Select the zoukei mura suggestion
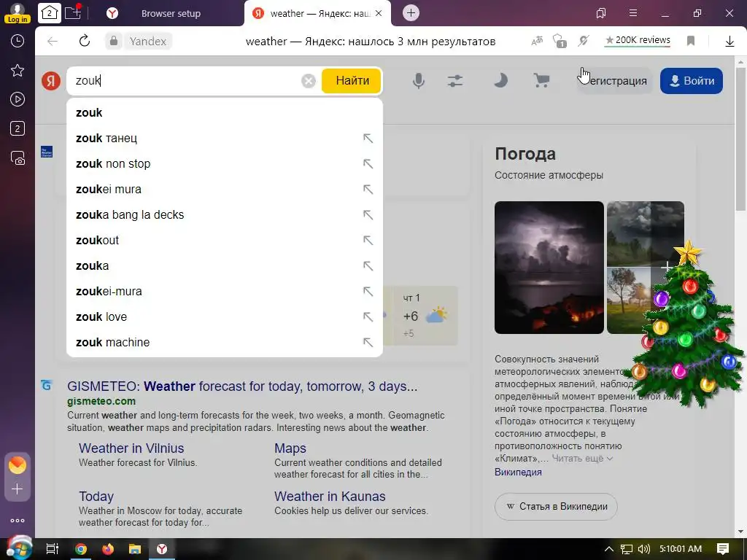This screenshot has height=560, width=747. coord(225,189)
